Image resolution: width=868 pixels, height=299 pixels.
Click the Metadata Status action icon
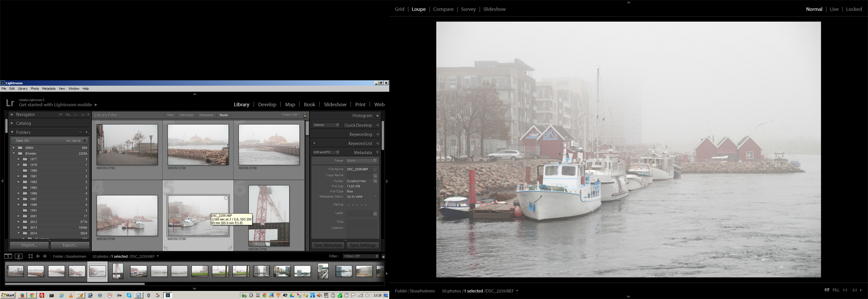click(x=375, y=197)
